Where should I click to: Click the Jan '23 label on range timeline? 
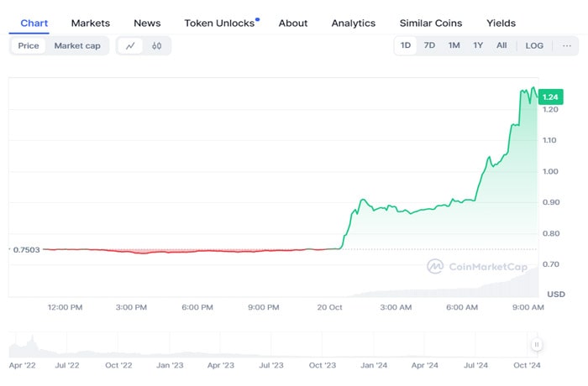pyautogui.click(x=170, y=365)
